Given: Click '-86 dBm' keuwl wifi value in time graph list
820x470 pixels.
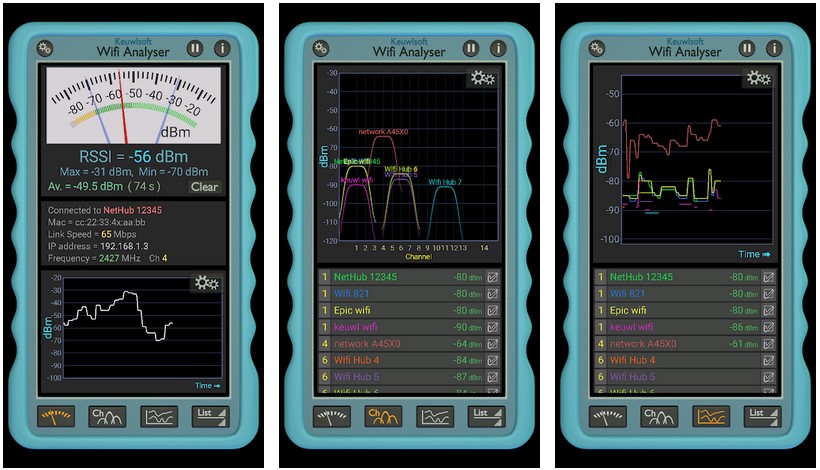Looking at the screenshot, I should 744,327.
